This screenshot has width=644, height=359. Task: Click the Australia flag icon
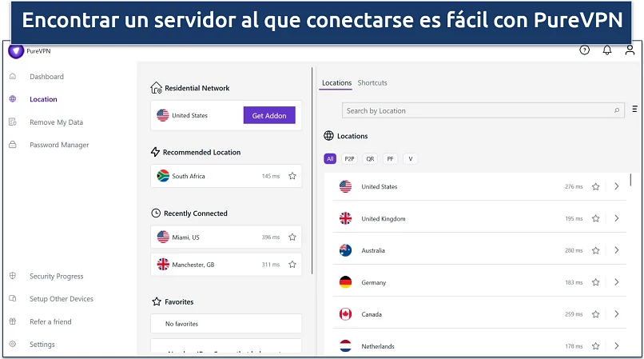pyautogui.click(x=345, y=250)
